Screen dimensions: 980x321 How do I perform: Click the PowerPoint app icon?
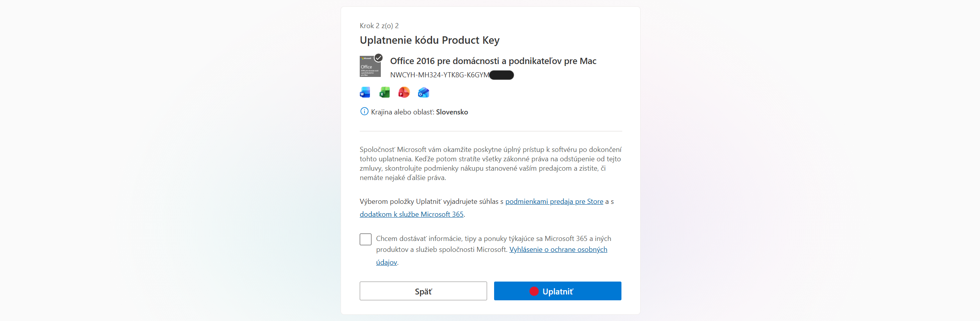pos(404,93)
